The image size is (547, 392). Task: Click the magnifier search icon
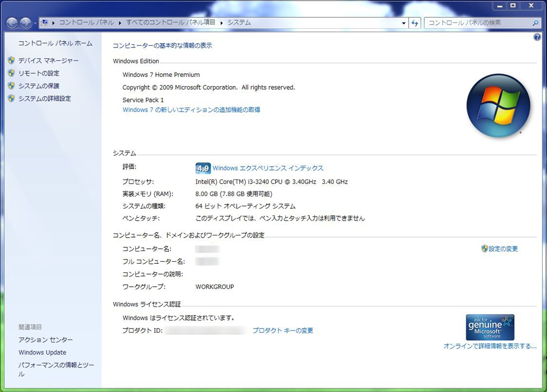click(x=535, y=23)
